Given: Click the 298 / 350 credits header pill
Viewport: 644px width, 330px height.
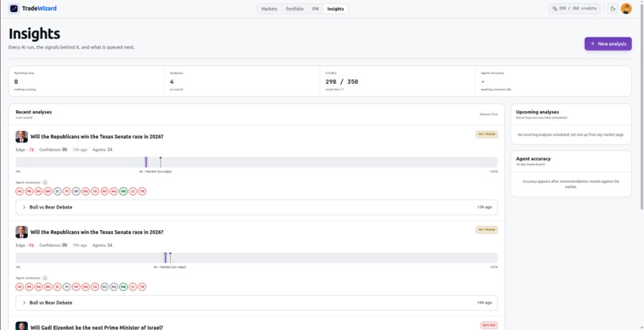Looking at the screenshot, I should click(x=574, y=9).
